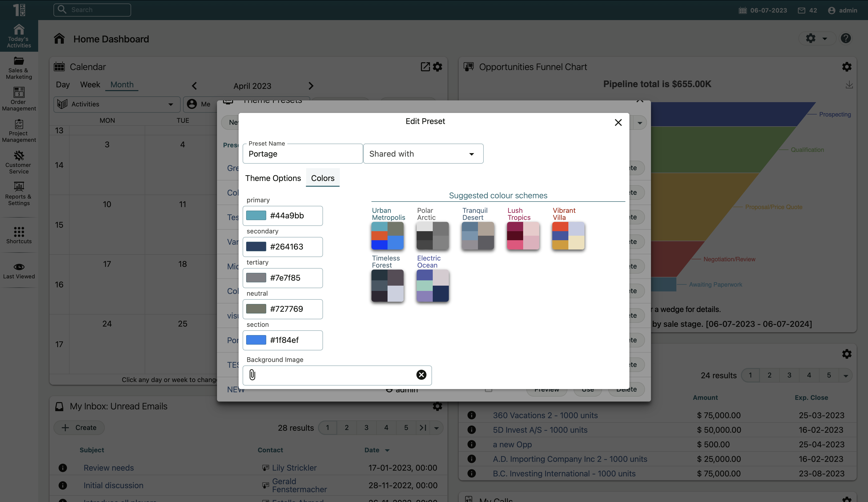The image size is (868, 502).
Task: Click the help question mark icon
Action: [846, 38]
